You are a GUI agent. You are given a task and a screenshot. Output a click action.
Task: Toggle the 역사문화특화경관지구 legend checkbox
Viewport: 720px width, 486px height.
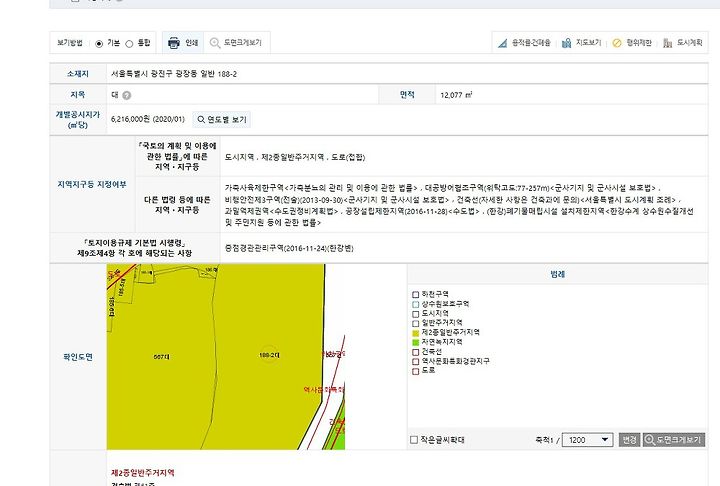pos(416,362)
